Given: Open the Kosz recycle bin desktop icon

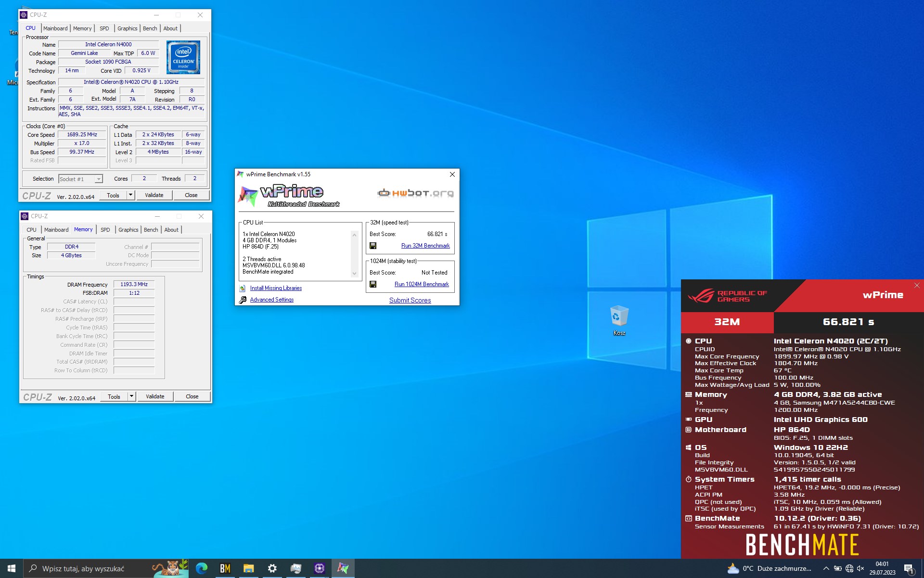Looking at the screenshot, I should click(619, 320).
